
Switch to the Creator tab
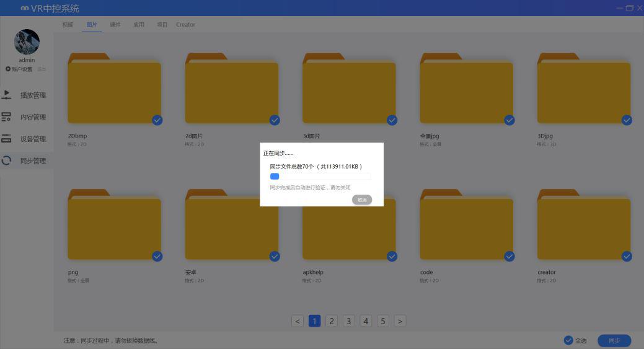[185, 25]
